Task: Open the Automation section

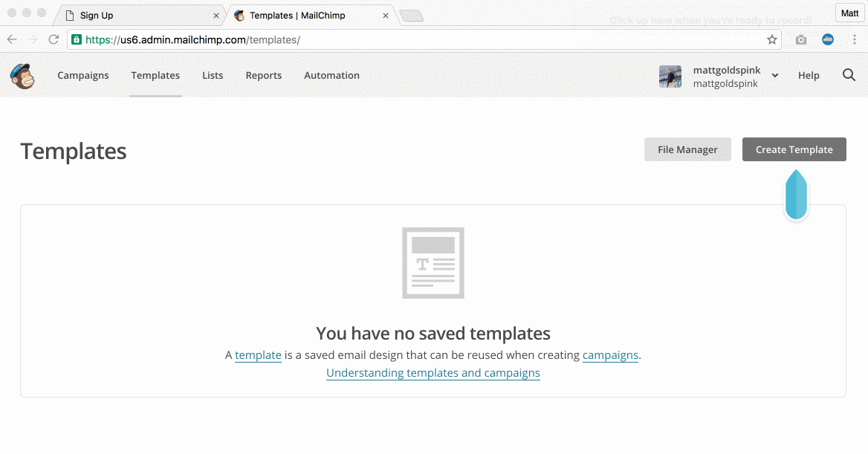Action: pyautogui.click(x=331, y=75)
